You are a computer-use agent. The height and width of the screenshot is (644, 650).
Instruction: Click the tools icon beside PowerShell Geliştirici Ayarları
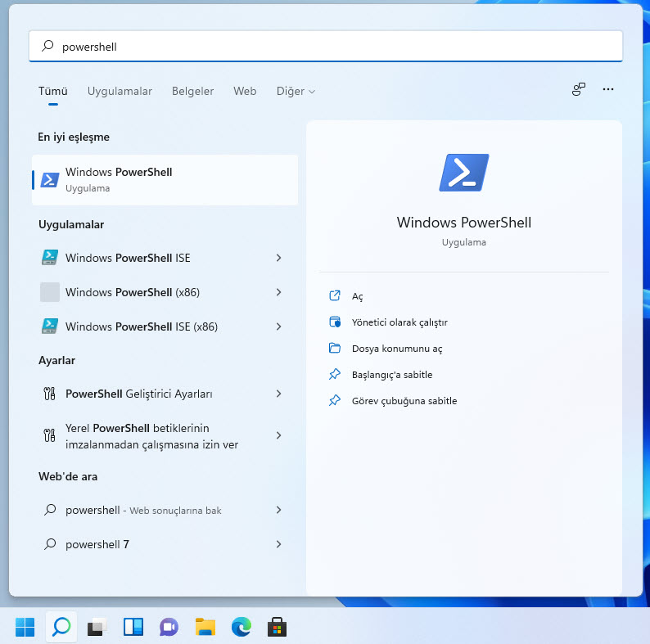49,394
